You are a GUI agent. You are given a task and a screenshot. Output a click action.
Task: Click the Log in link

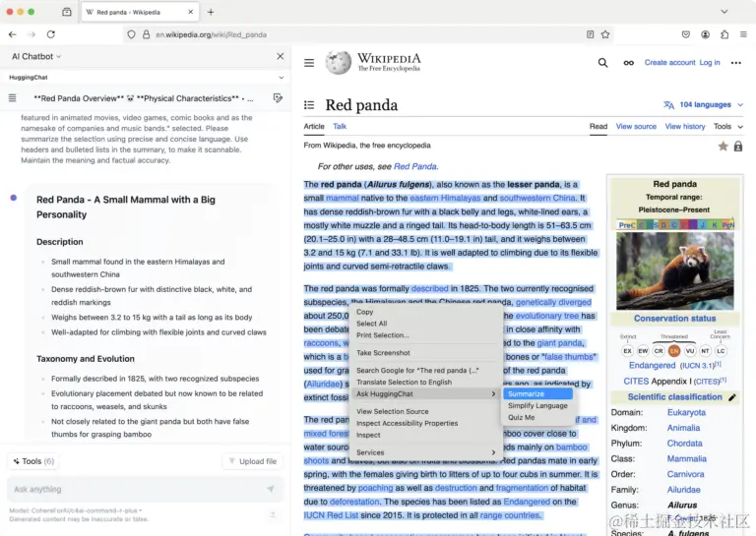[710, 63]
